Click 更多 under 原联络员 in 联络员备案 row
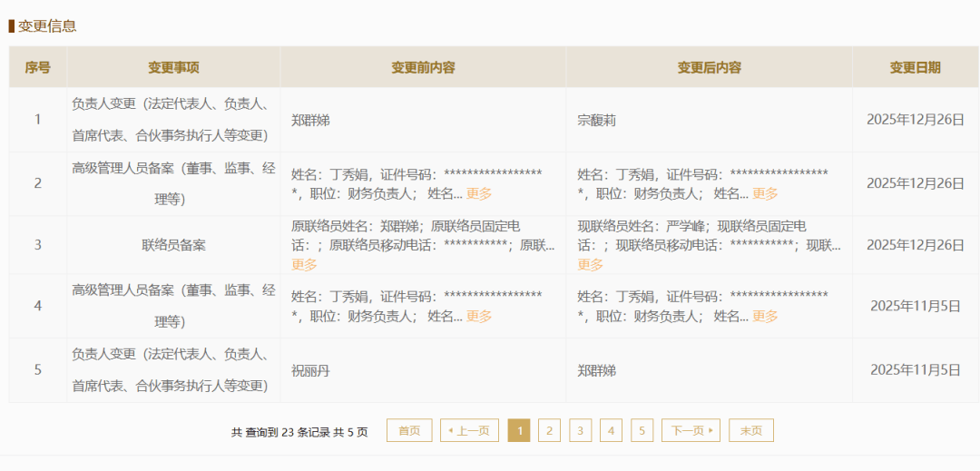 304,264
